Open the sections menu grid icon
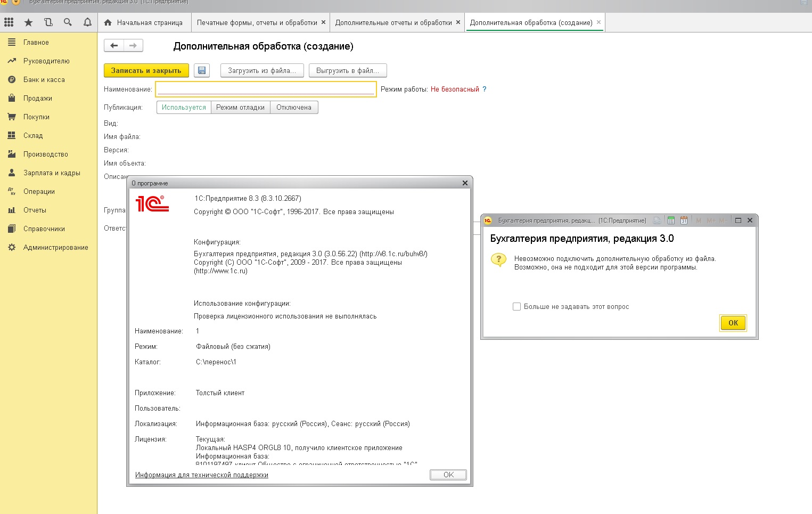Screen dimensions: 812x514 pos(9,22)
